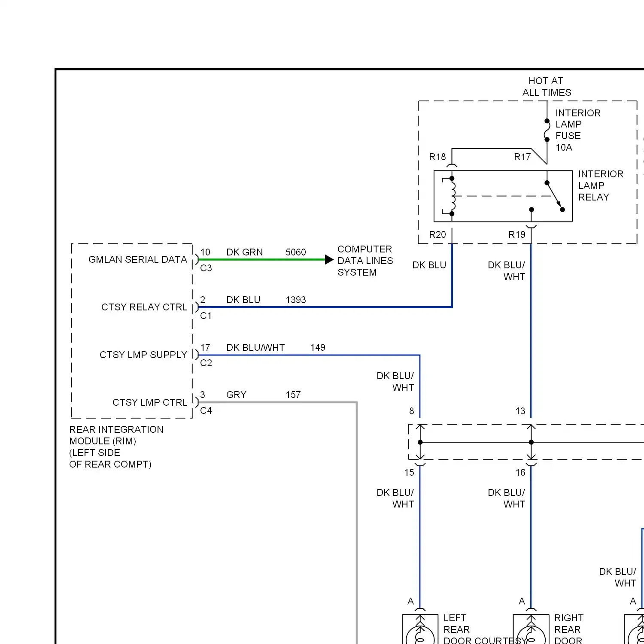Select the INTERIOR LAMP RELAY label
The height and width of the screenshot is (644, 644).
coord(601,185)
